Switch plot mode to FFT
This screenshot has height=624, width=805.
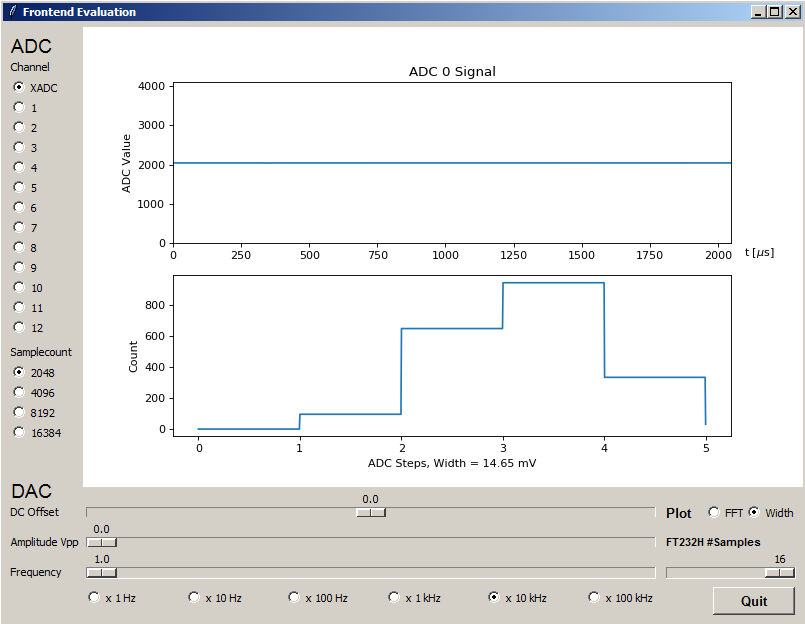714,513
